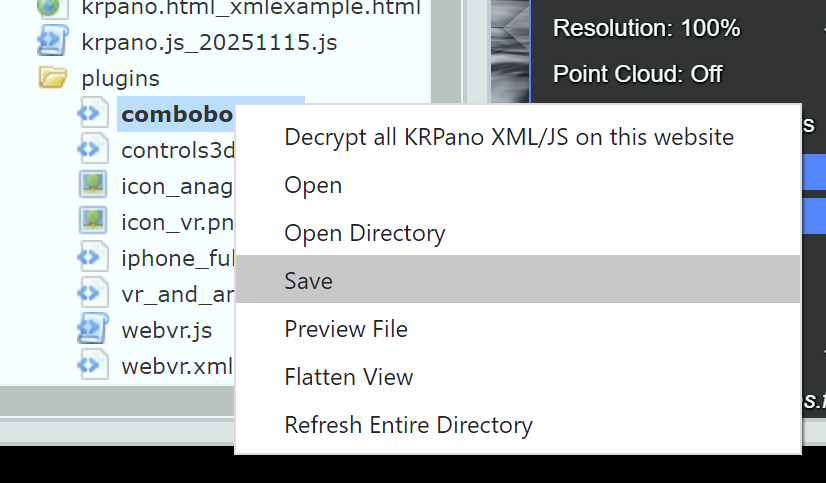Choose Decrypt all KRPano XML/JS menu entry
This screenshot has height=483, width=826.
509,137
